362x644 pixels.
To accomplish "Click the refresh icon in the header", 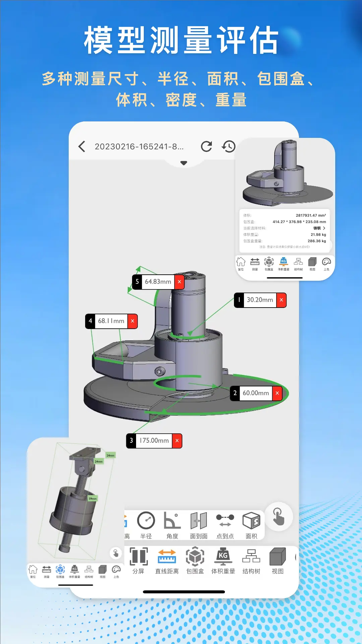I will click(206, 147).
